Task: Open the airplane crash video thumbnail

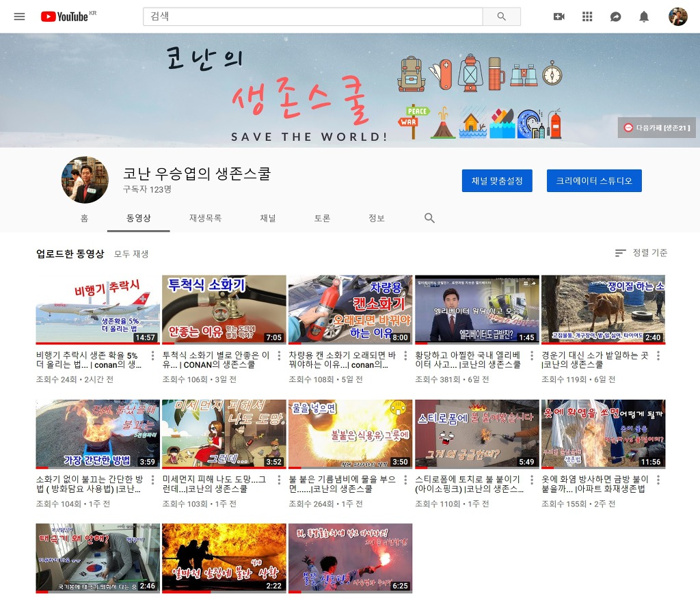Action: pos(98,310)
